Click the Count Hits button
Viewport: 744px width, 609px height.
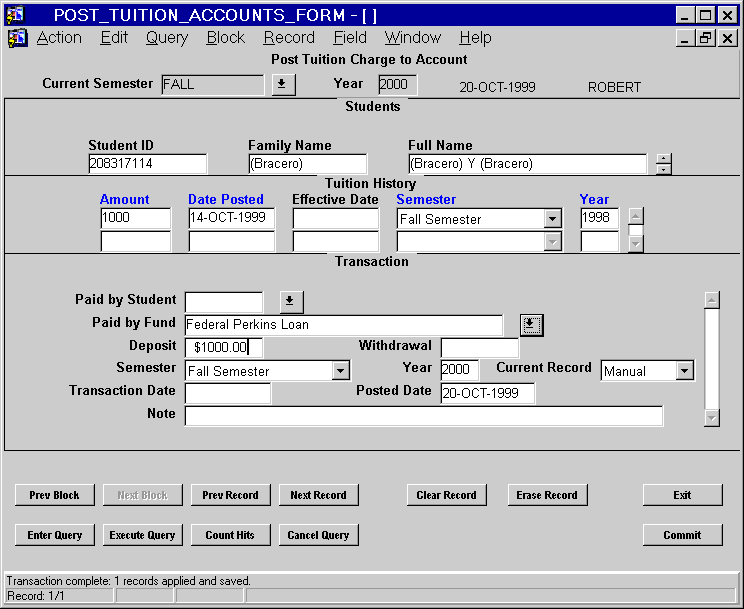click(231, 535)
